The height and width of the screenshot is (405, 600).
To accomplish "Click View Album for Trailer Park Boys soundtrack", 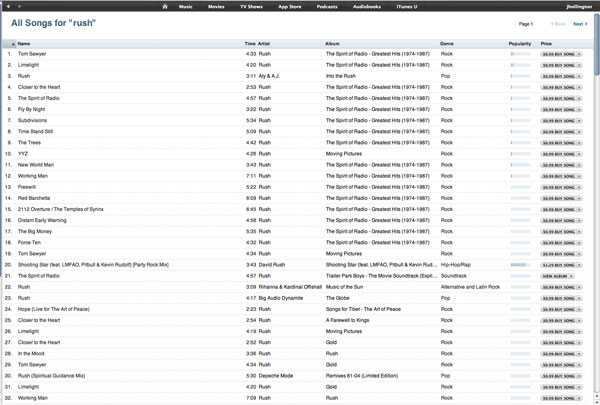I will [554, 276].
